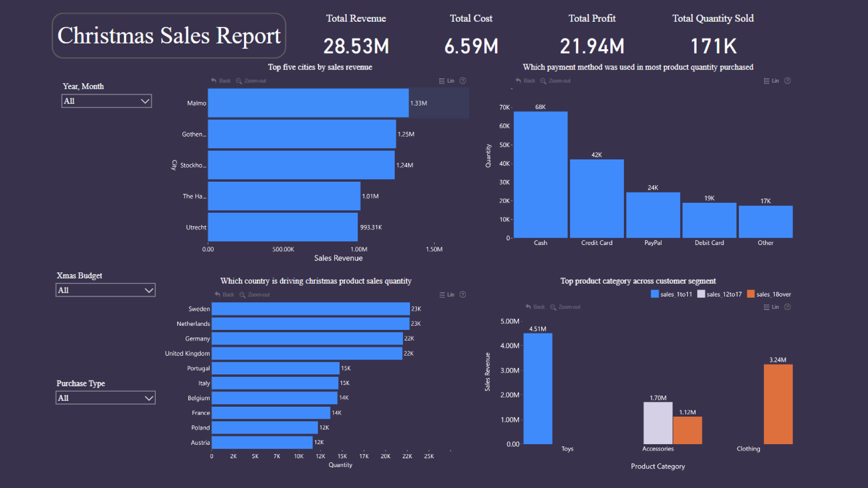Select the Belgium quantity bar
868x488 pixels.
(274, 398)
